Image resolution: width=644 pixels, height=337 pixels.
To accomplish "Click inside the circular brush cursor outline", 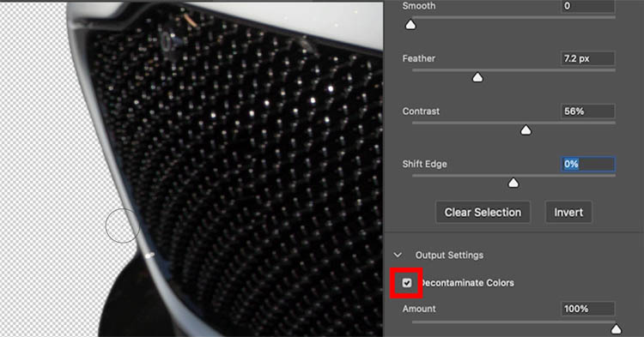I will pos(123,226).
